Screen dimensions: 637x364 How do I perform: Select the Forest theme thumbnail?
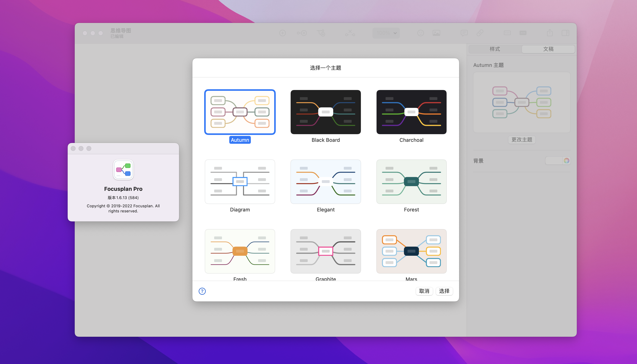pos(411,181)
